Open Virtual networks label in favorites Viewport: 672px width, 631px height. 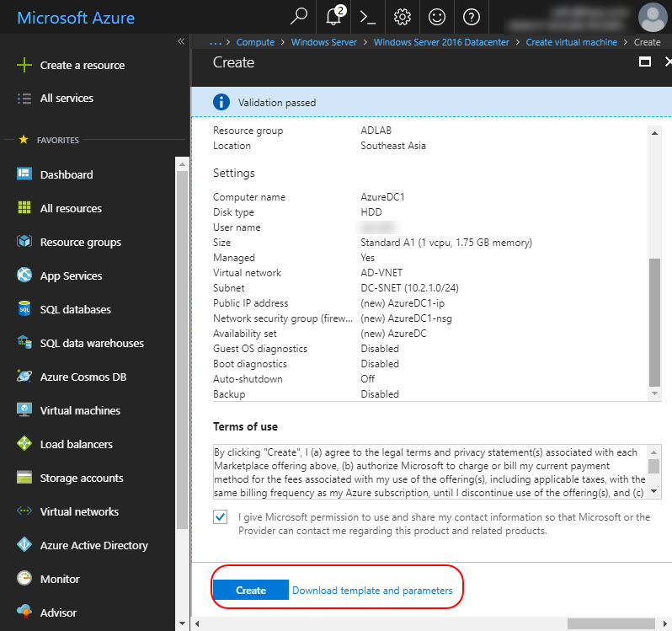click(x=79, y=511)
